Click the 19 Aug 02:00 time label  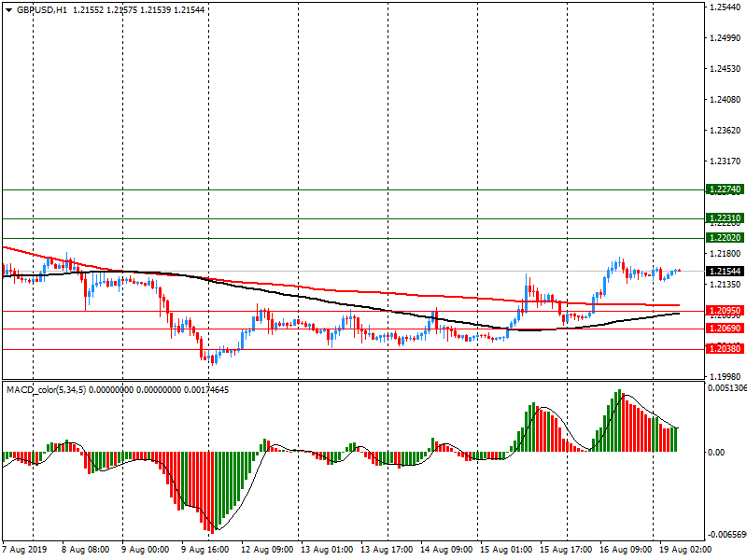(685, 550)
